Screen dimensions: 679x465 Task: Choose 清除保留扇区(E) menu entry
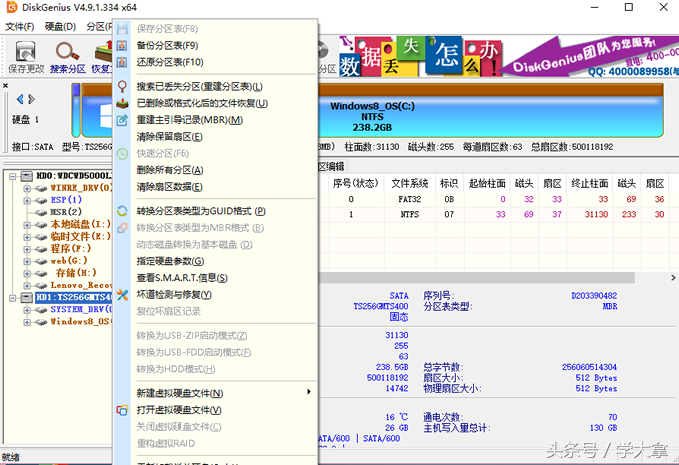(x=216, y=137)
